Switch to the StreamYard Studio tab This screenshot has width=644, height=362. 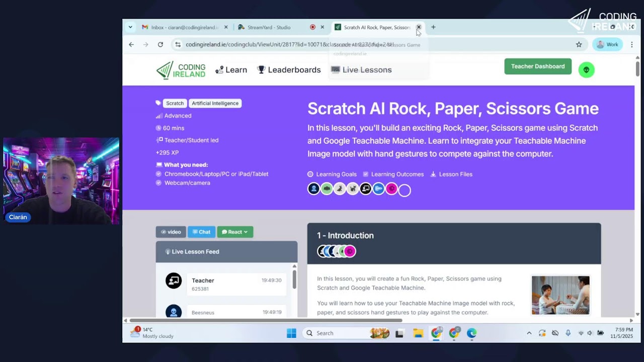(269, 27)
